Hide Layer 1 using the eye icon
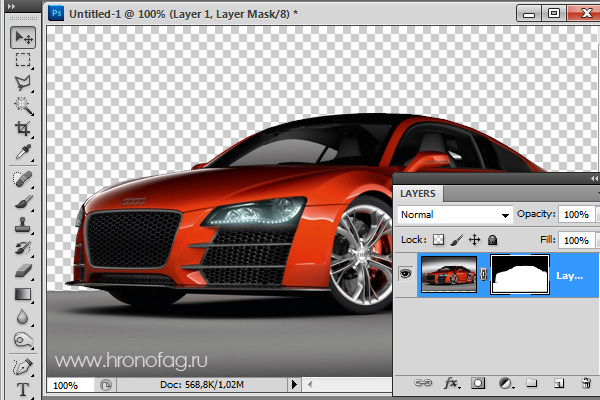Viewport: 600px width, 400px height. pos(406,275)
